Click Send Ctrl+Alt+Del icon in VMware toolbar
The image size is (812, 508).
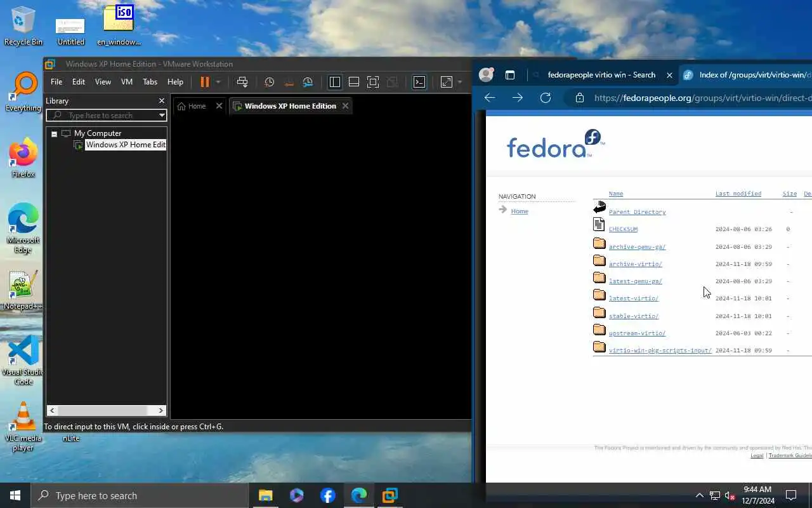point(242,82)
